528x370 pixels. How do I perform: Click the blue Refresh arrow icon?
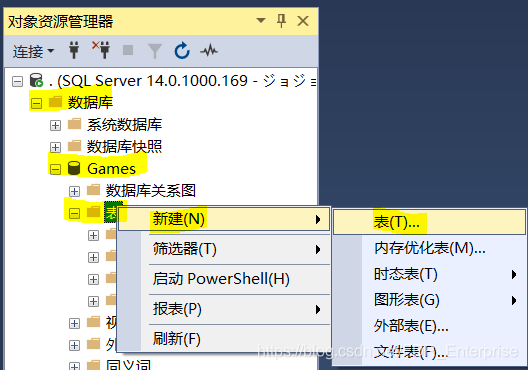click(182, 51)
